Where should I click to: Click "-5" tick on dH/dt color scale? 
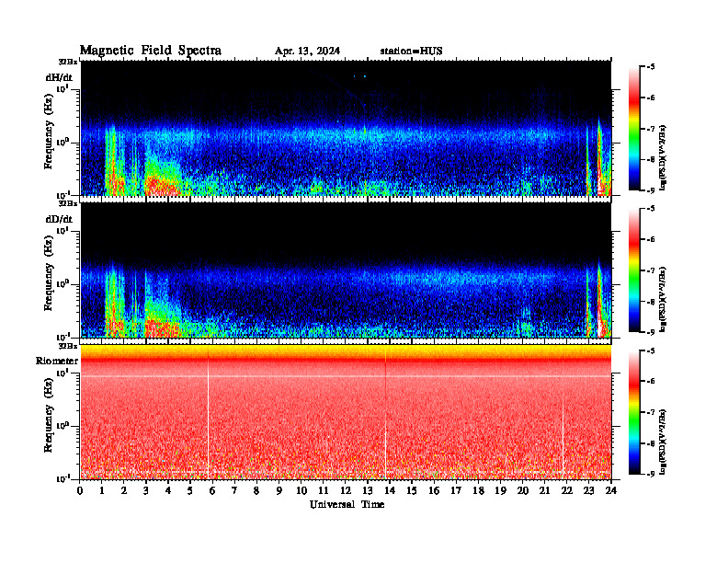[x=651, y=67]
